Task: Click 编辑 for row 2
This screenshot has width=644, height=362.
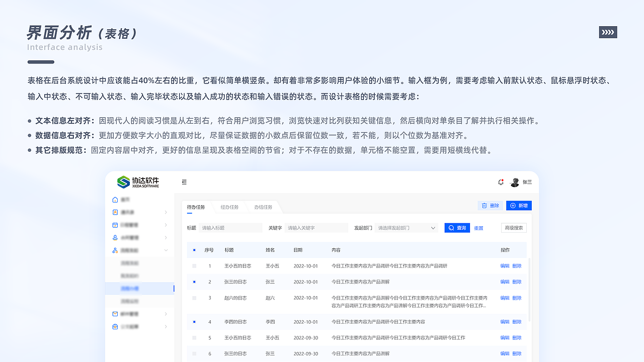Action: [505, 282]
